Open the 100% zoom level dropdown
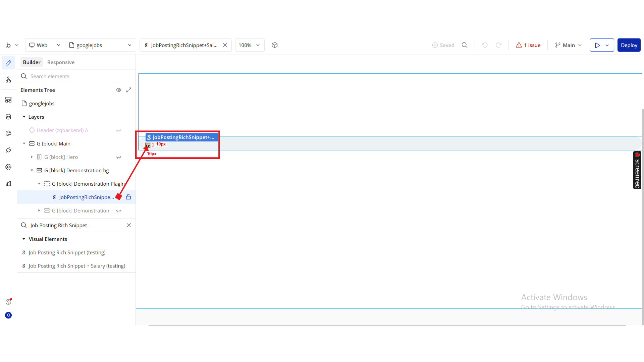 click(250, 45)
